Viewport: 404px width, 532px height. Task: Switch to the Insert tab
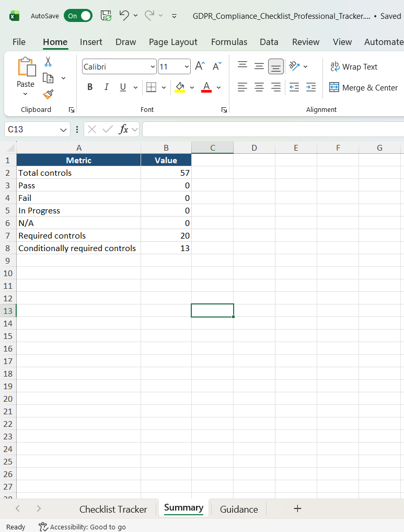[x=91, y=42]
